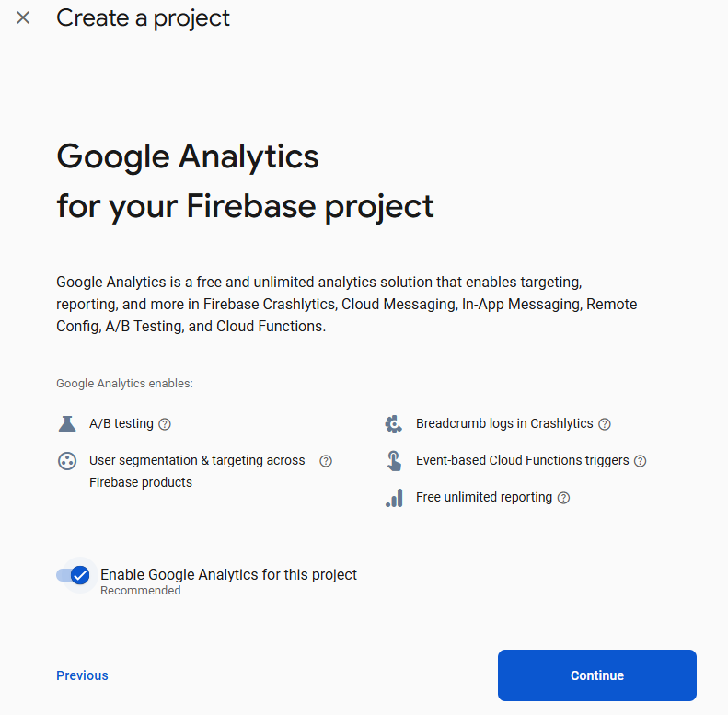Viewport: 728px width, 715px height.
Task: Click the Event-based Cloud Functions triggers text
Action: click(x=523, y=461)
